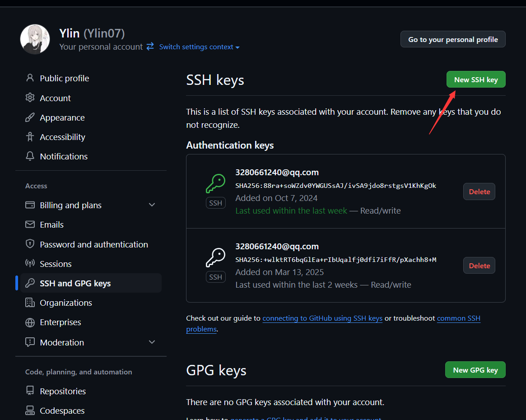Open Sessions settings
This screenshot has height=420, width=526.
pos(56,264)
